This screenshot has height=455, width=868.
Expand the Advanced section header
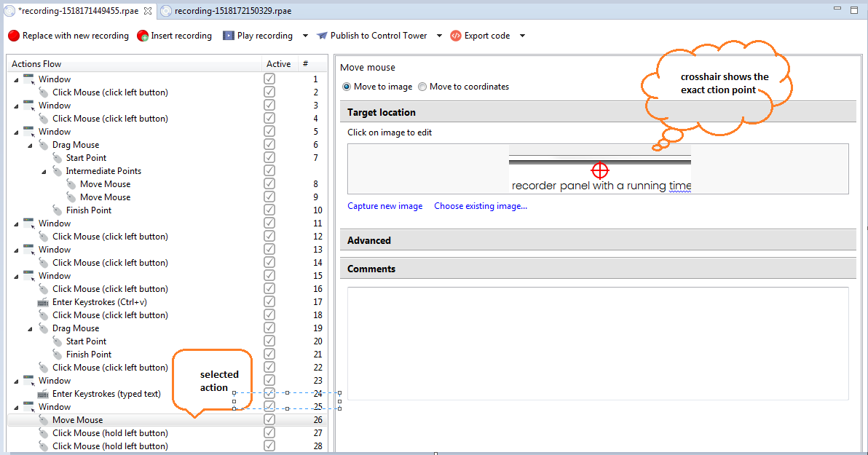click(x=598, y=240)
